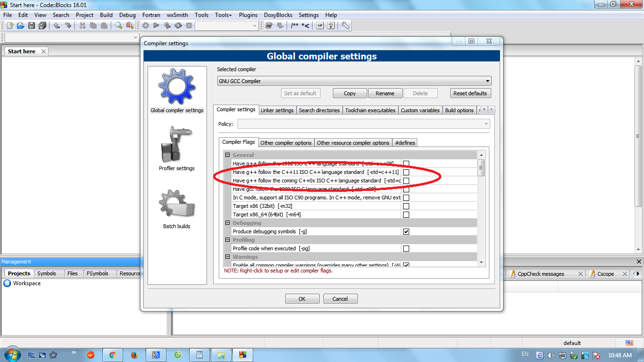The height and width of the screenshot is (362, 644).
Task: Uncheck Produce debugging symbols -g
Action: (x=406, y=231)
